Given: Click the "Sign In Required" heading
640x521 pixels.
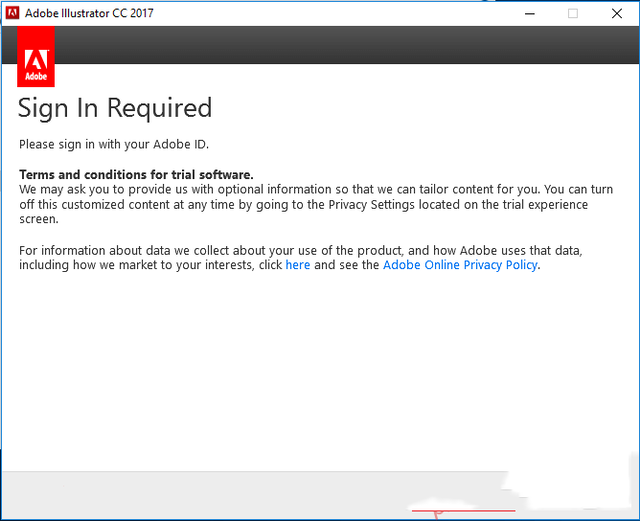Looking at the screenshot, I should click(115, 109).
